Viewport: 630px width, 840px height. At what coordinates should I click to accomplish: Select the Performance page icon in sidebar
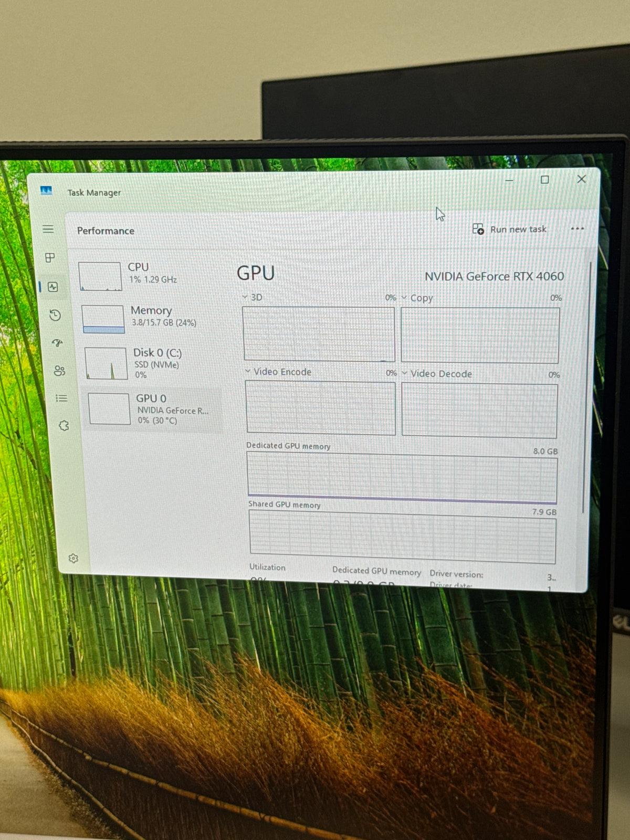52,287
